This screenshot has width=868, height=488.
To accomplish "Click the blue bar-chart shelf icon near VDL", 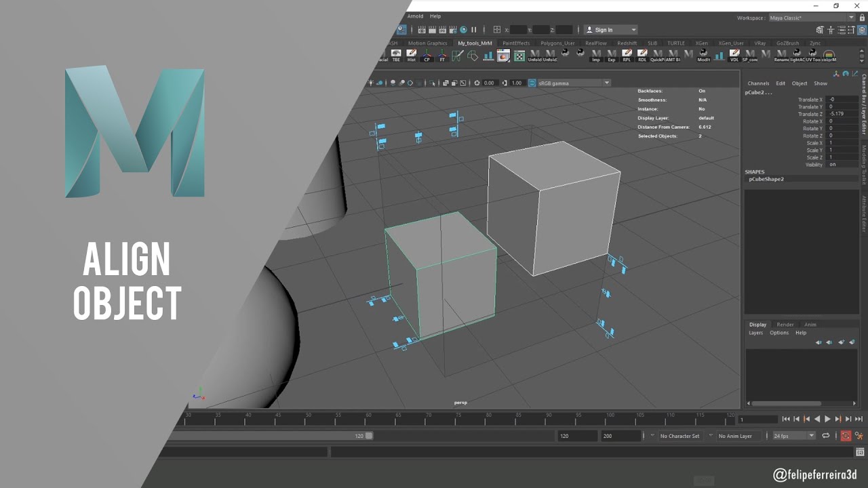I will click(x=719, y=55).
